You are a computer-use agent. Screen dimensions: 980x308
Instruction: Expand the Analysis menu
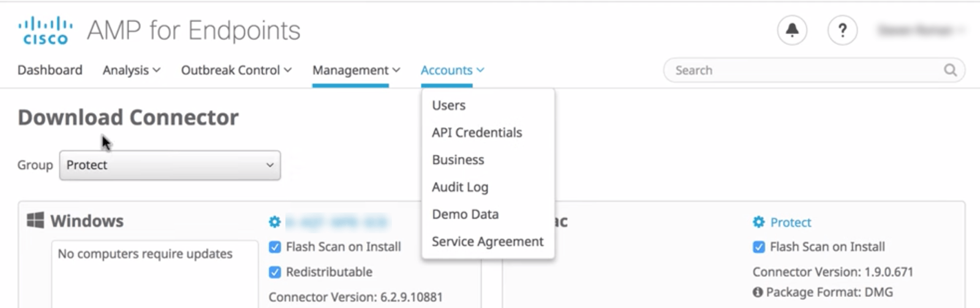pos(131,70)
